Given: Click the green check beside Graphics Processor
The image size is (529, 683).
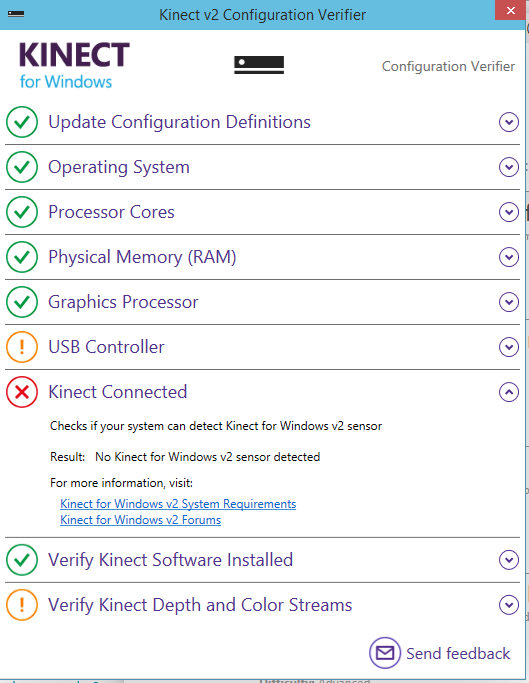Looking at the screenshot, I should tap(22, 302).
